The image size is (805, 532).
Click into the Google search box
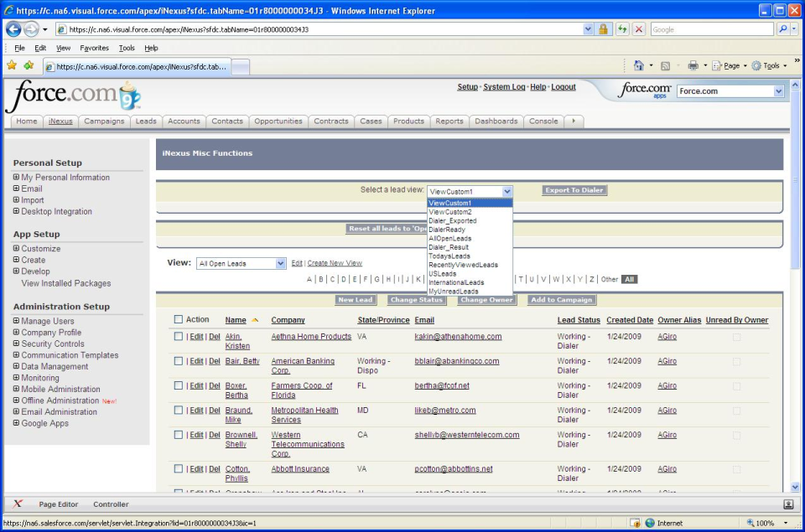pyautogui.click(x=712, y=29)
